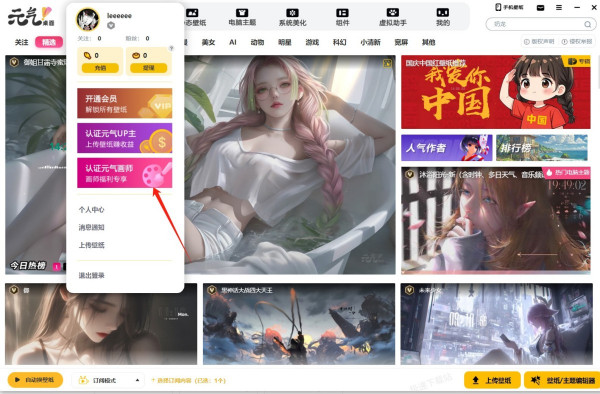Open the pink-haired girl bathtub wallpaper
The image size is (600, 394).
(290, 164)
